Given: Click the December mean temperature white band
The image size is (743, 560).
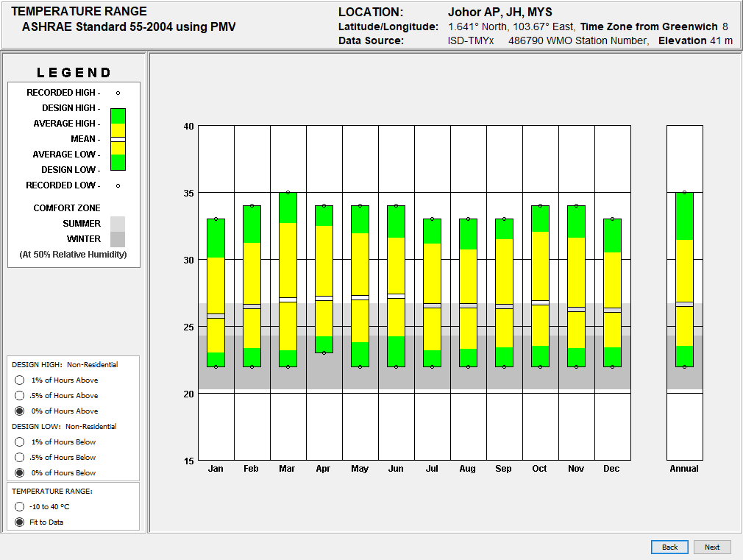Looking at the screenshot, I should 612,310.
